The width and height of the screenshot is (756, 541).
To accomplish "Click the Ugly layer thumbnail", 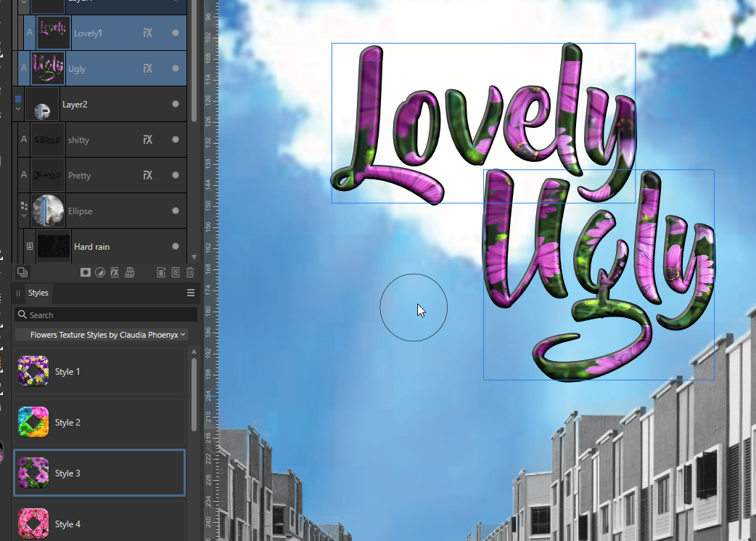I will tap(48, 68).
